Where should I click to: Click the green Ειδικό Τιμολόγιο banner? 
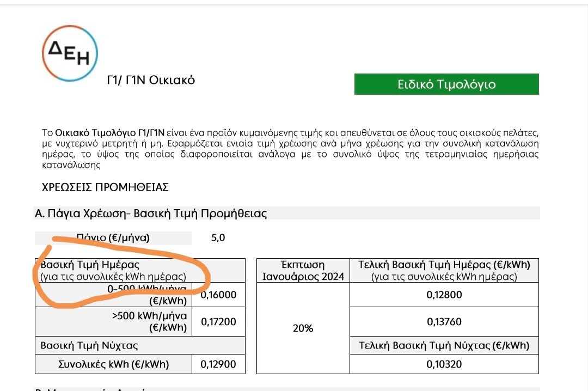(x=446, y=84)
